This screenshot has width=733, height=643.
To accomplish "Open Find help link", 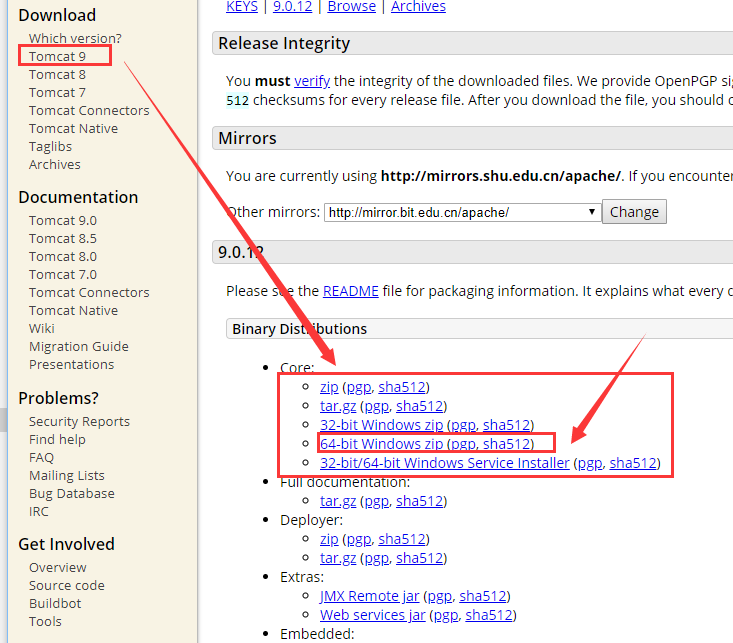I will click(x=57, y=440).
